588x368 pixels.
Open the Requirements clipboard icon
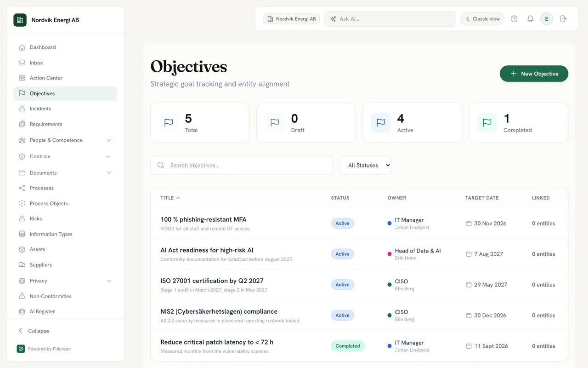point(22,124)
